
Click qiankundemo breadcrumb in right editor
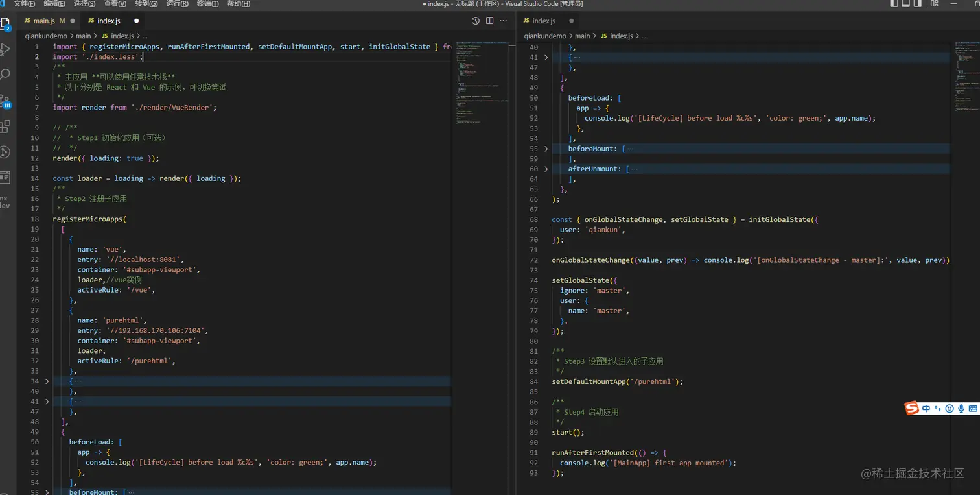[545, 36]
